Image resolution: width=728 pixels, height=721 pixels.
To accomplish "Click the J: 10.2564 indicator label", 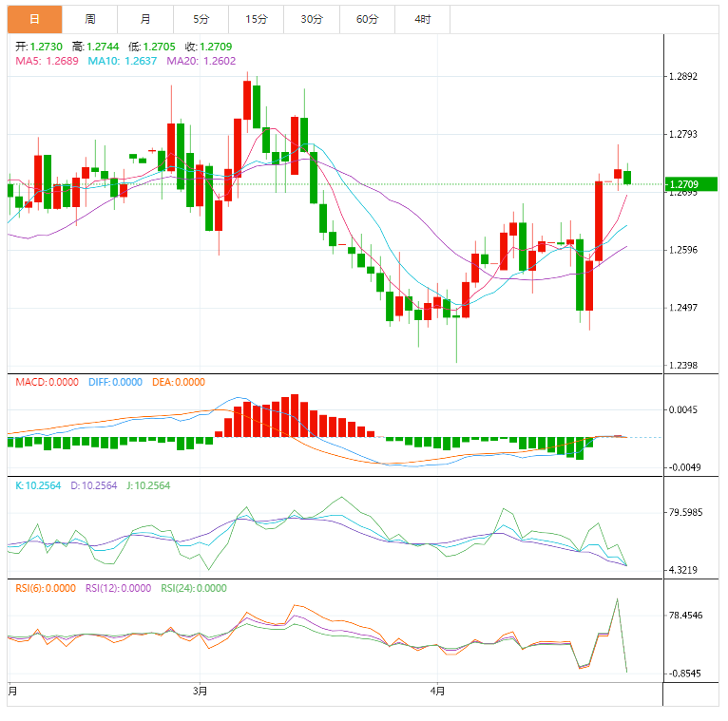I will tap(148, 485).
